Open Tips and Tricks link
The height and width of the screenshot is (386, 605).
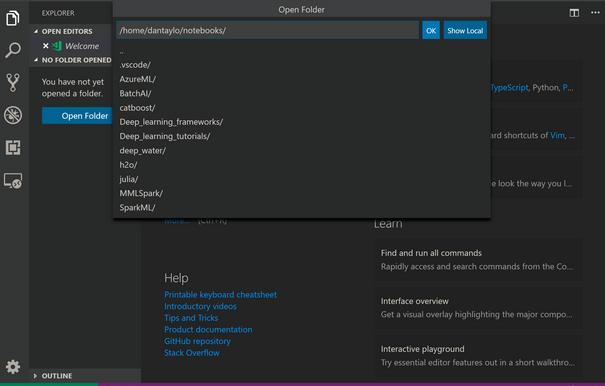click(191, 318)
